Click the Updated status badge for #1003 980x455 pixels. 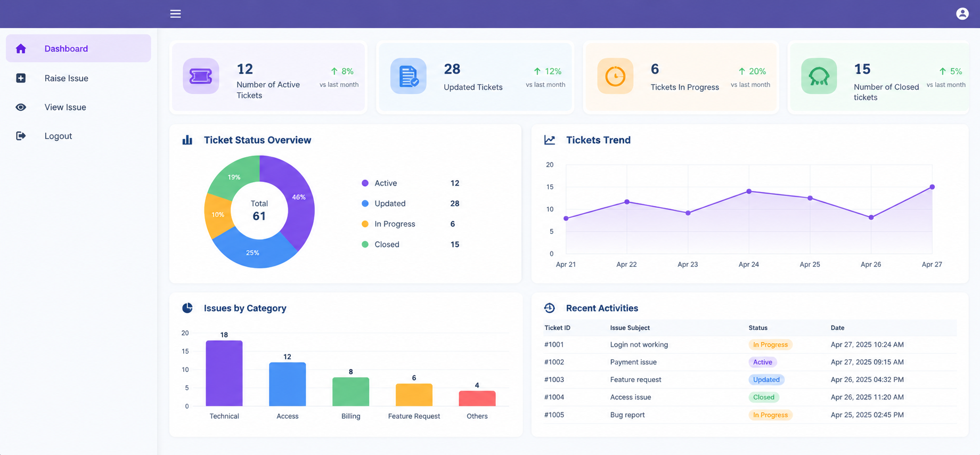tap(766, 380)
